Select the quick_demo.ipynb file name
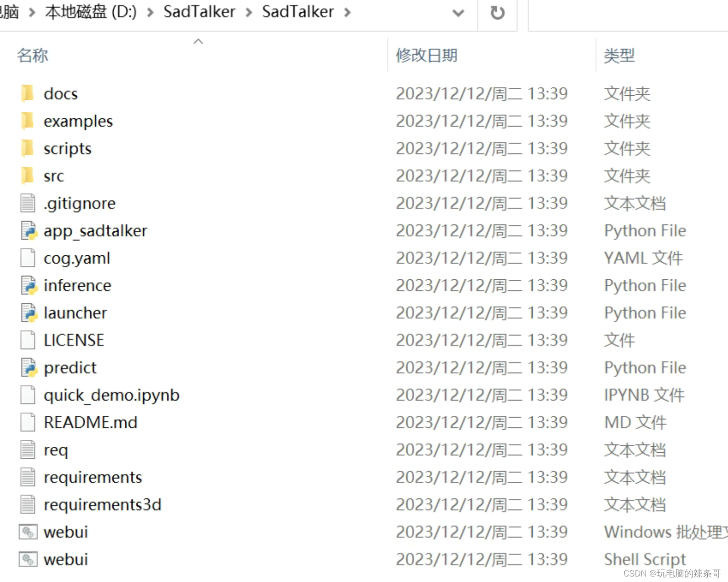Image resolution: width=728 pixels, height=582 pixels. pos(111,396)
